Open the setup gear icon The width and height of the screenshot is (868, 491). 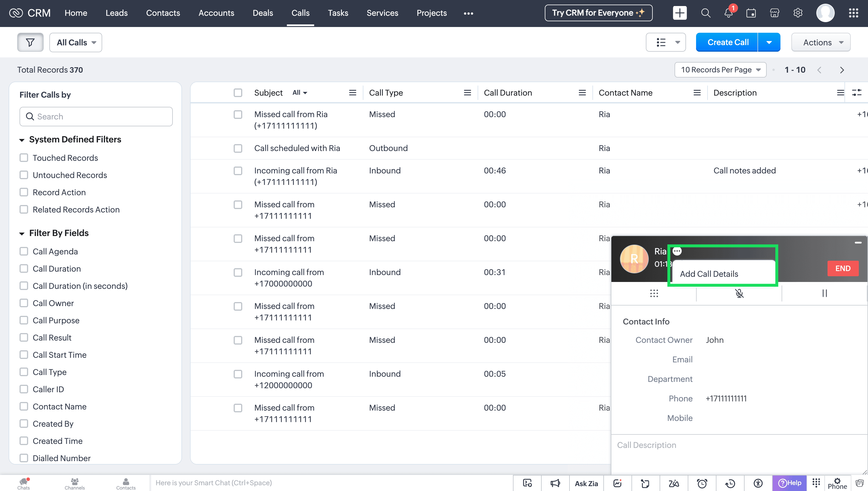click(x=798, y=13)
